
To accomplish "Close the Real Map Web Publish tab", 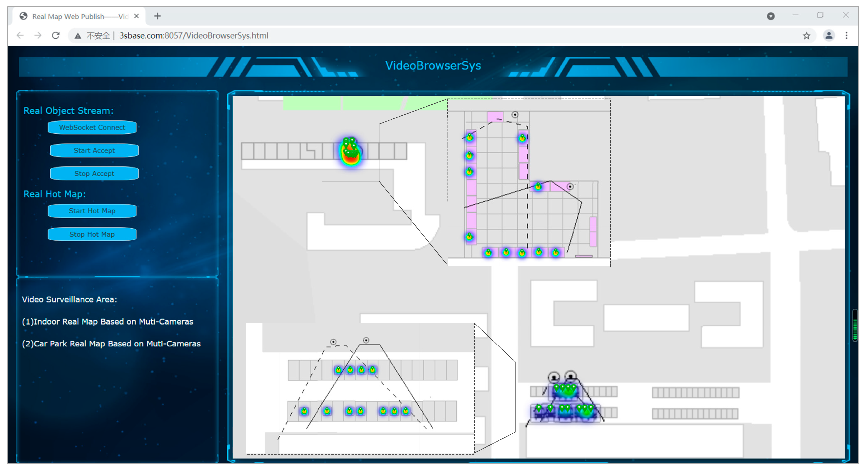I will tap(136, 16).
